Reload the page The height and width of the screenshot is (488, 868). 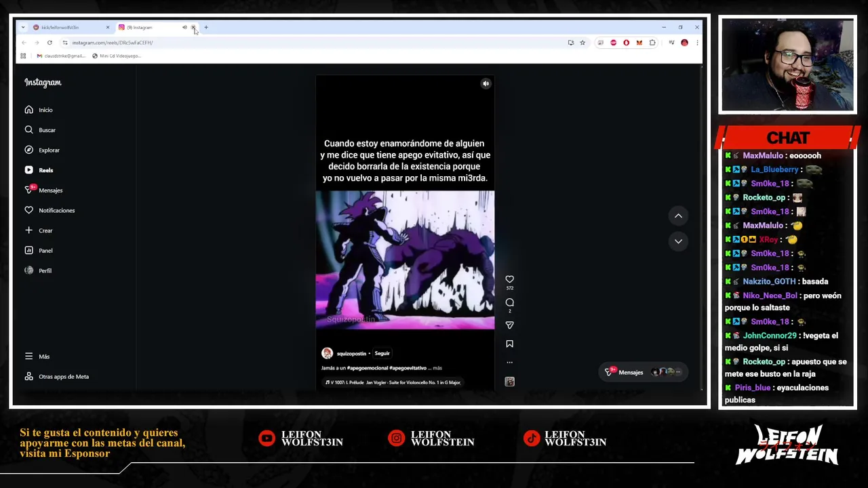[50, 43]
